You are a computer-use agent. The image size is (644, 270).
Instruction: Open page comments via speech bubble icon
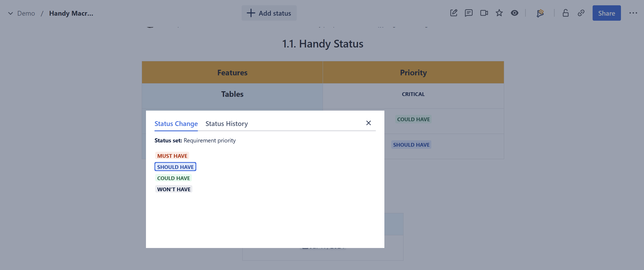coord(469,13)
